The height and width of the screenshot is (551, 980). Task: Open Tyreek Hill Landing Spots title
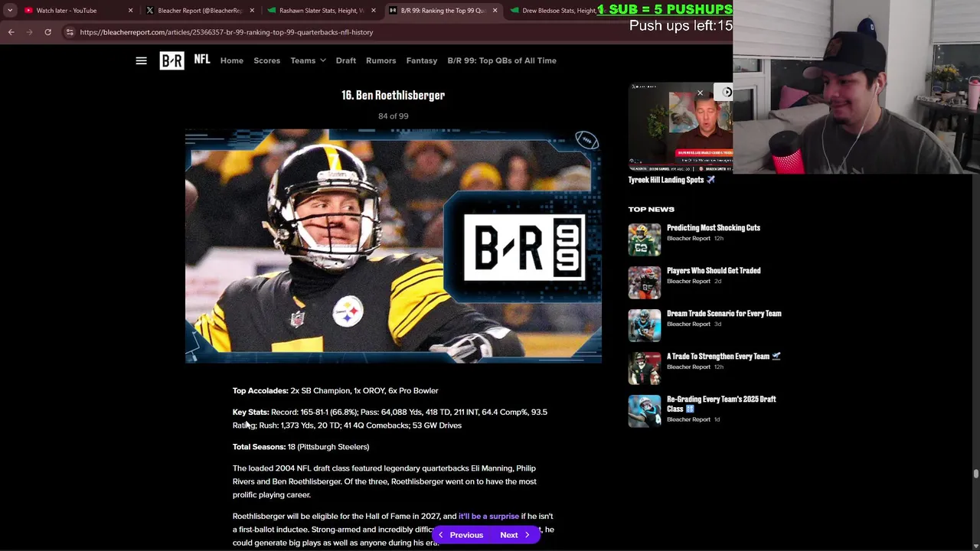coord(671,180)
